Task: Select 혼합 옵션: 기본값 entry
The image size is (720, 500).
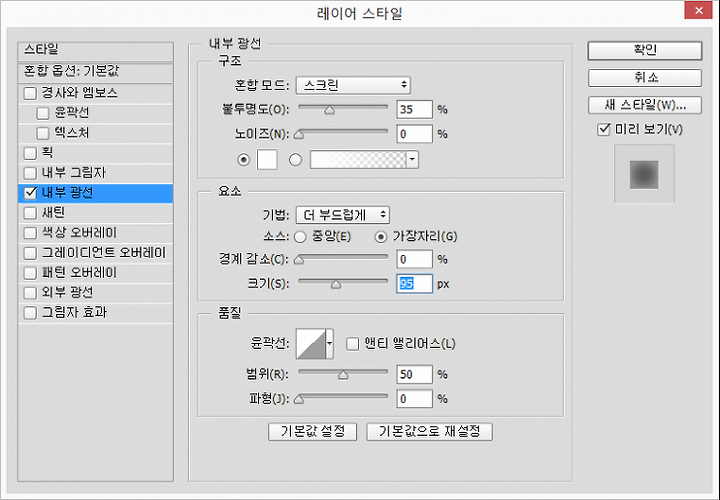Action: coord(96,73)
